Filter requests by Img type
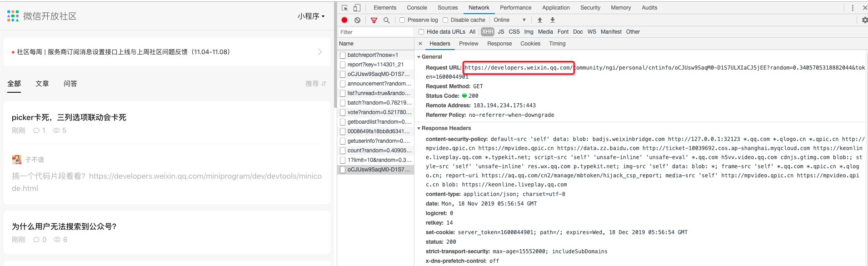 [x=529, y=32]
